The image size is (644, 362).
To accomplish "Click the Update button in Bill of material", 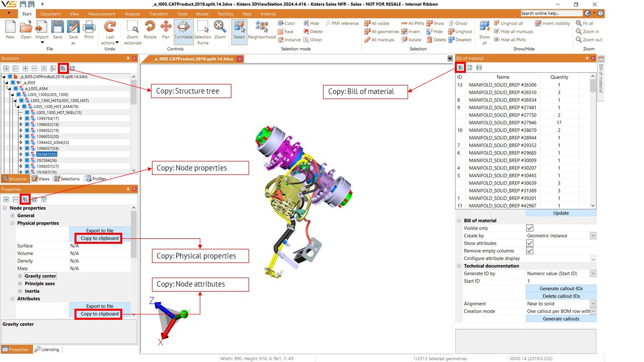I will point(561,213).
